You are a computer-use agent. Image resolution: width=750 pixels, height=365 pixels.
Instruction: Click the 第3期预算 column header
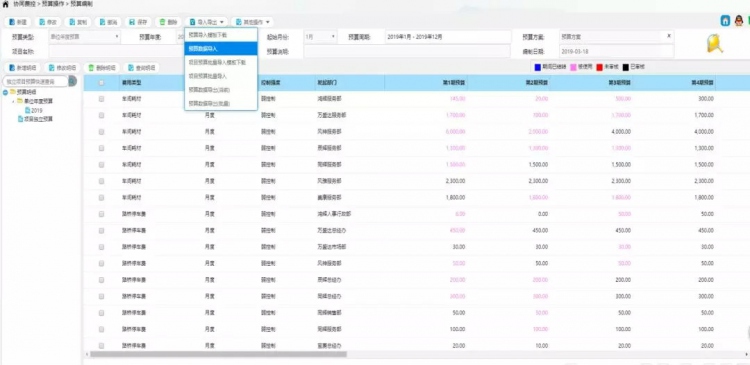[x=620, y=83]
